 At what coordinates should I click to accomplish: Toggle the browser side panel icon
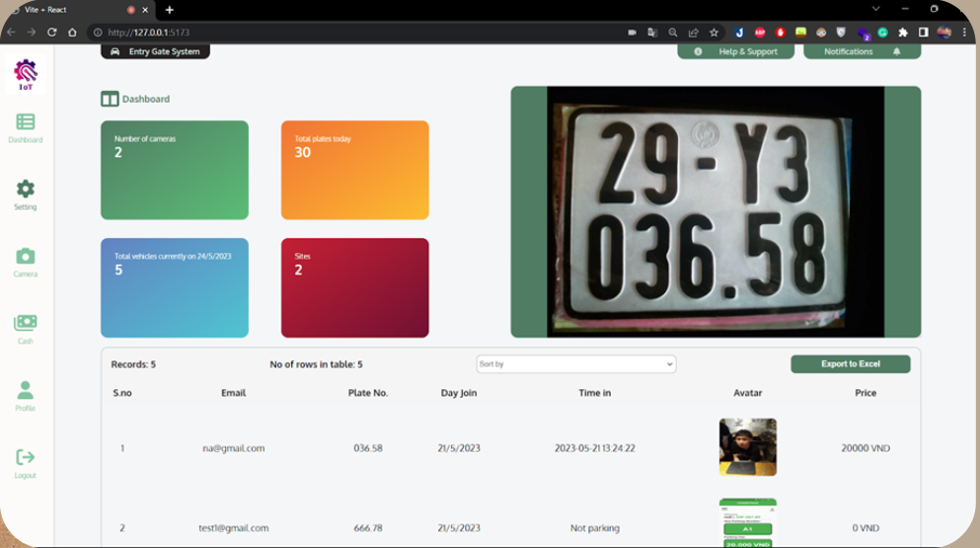click(923, 32)
